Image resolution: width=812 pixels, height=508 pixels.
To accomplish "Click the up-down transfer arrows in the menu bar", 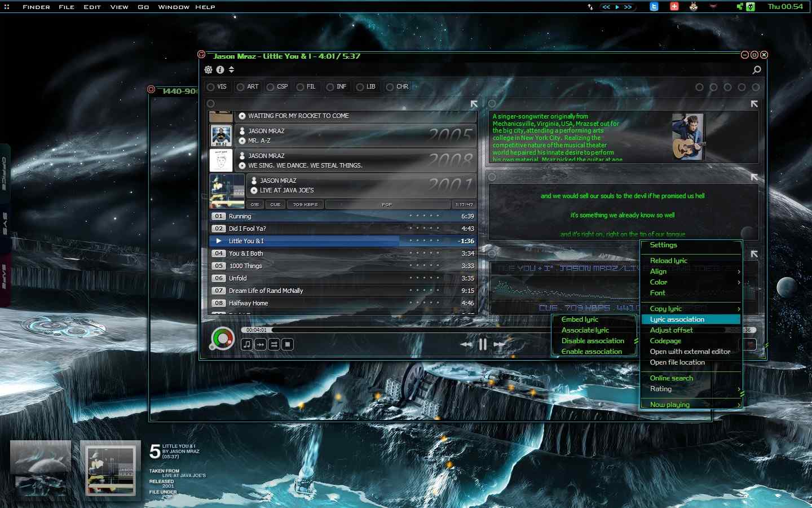I will click(x=590, y=7).
